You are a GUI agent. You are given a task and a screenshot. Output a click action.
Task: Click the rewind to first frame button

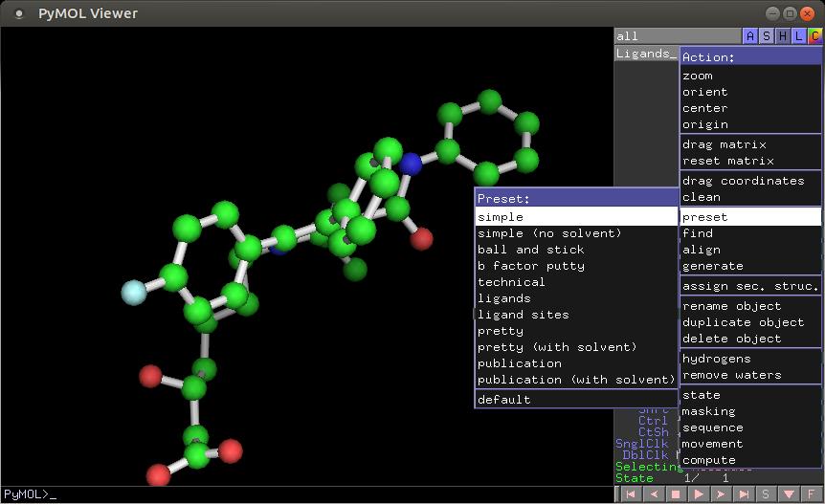631,494
